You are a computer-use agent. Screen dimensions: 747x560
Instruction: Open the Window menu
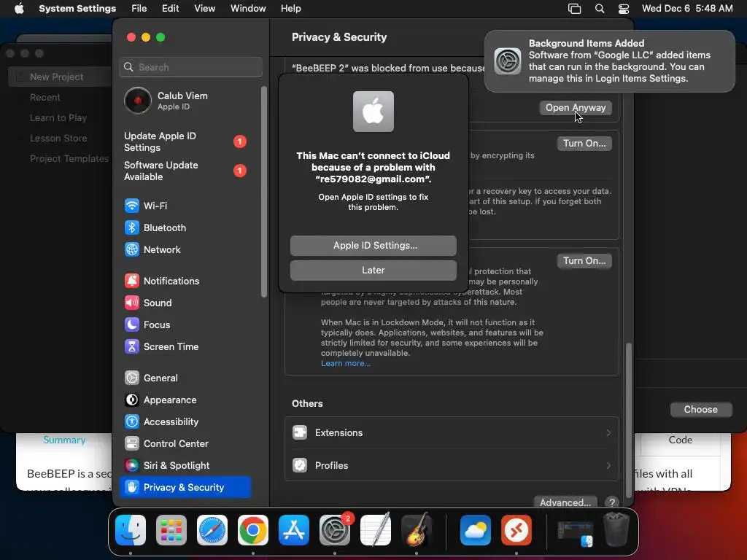(248, 9)
